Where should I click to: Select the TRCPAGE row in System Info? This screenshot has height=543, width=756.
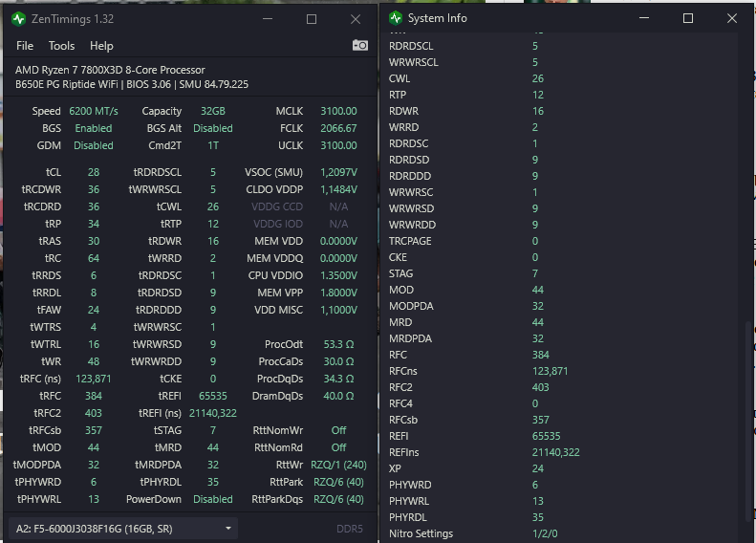point(562,241)
